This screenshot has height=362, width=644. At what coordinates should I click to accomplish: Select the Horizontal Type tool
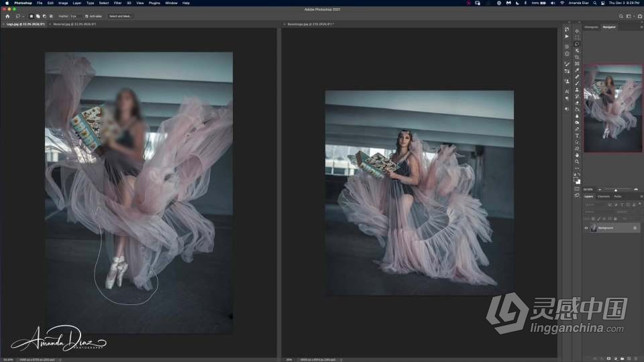pyautogui.click(x=577, y=136)
